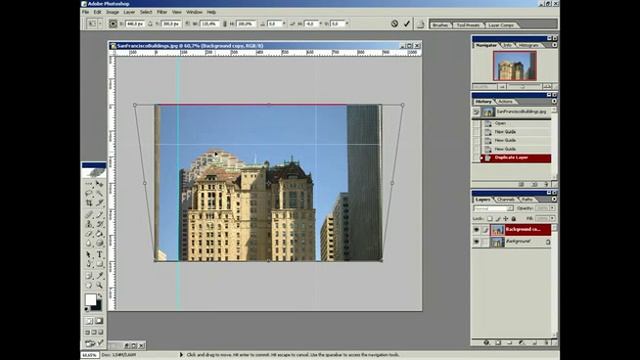Screen dimensions: 640x360
Task: Open the Image menu
Action: (112, 12)
